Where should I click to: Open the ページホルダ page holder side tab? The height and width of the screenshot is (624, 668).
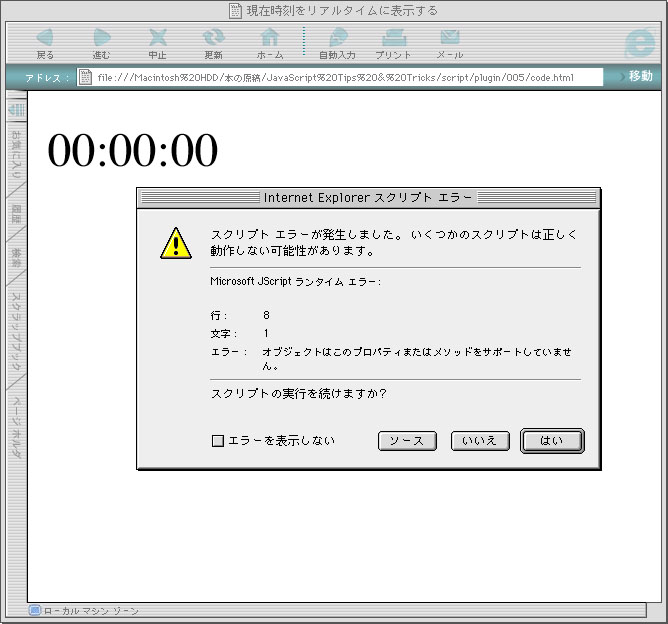[x=16, y=427]
